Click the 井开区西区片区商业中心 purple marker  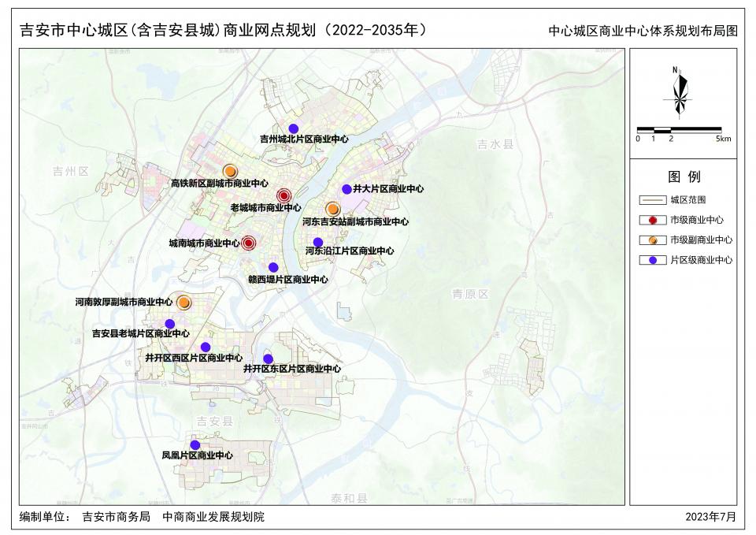tap(206, 347)
